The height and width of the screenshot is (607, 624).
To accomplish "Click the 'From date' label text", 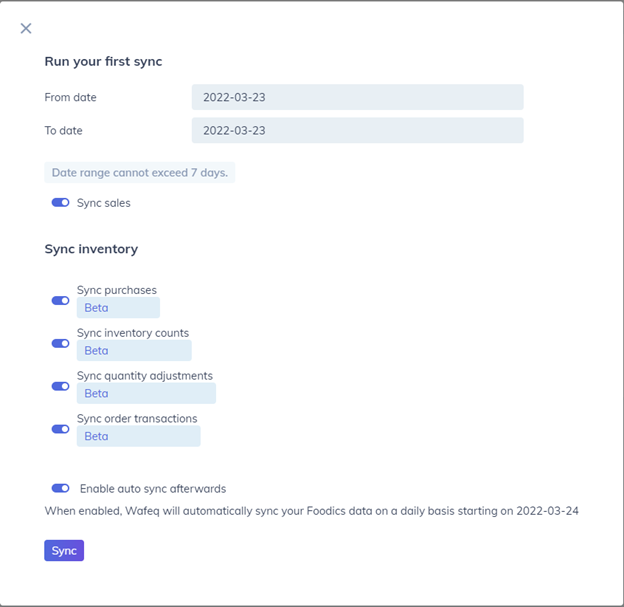I will tap(70, 98).
